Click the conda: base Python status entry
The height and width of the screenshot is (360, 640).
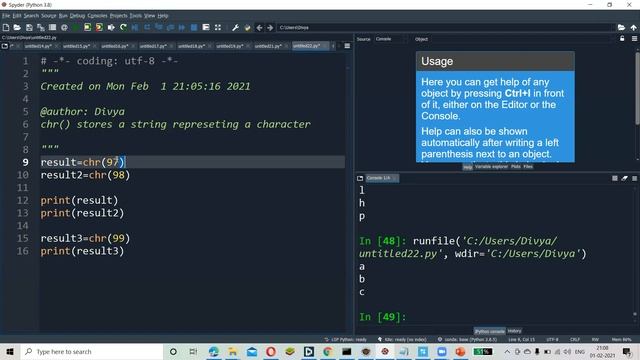[x=467, y=340]
